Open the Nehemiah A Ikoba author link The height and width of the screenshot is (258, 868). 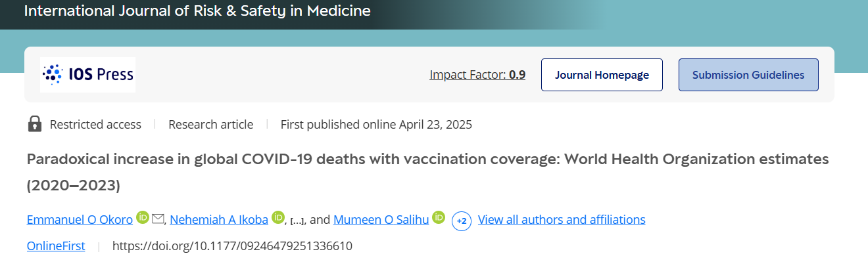pos(219,220)
